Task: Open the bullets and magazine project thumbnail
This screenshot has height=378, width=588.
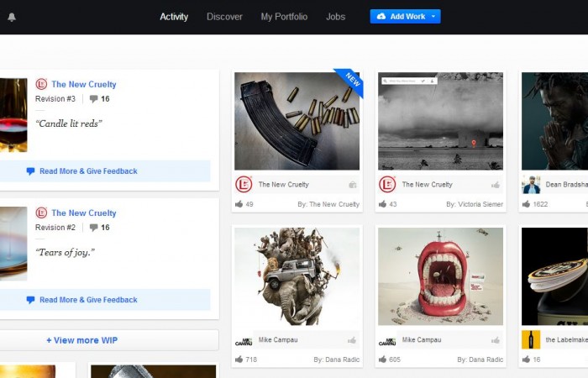Action: click(297, 121)
